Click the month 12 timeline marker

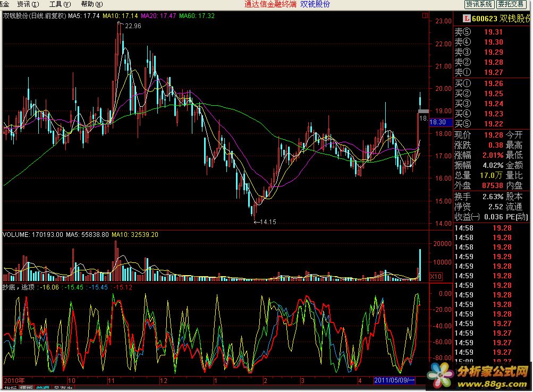[164, 381]
